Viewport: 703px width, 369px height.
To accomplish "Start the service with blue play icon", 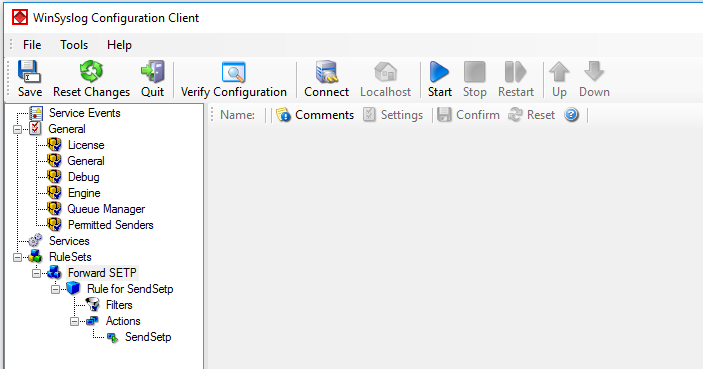I will (x=439, y=72).
